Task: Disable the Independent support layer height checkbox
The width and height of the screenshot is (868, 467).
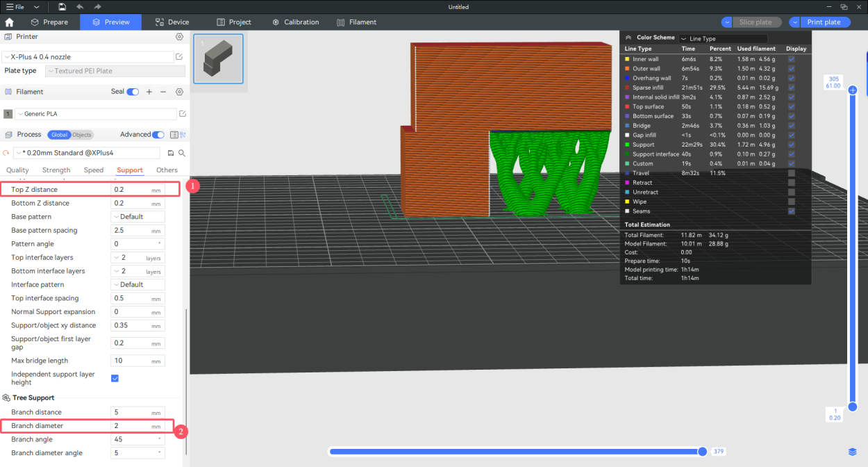Action: pyautogui.click(x=115, y=378)
